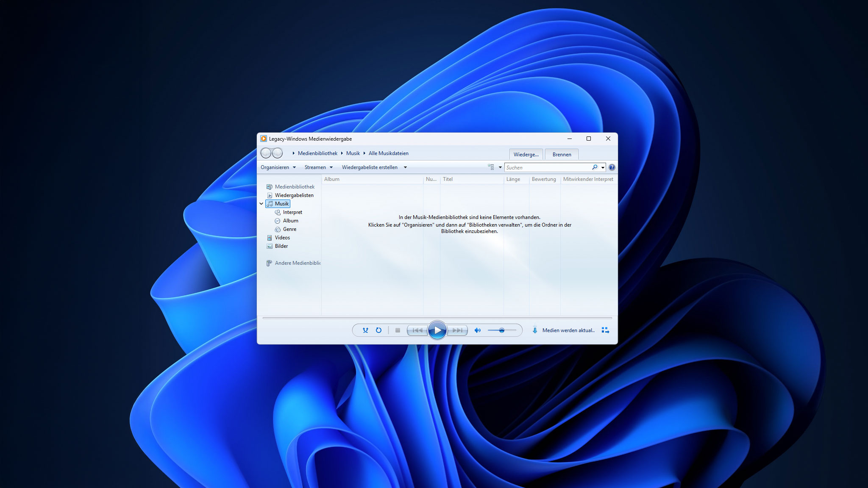
Task: Go to previous track button
Action: pos(417,330)
